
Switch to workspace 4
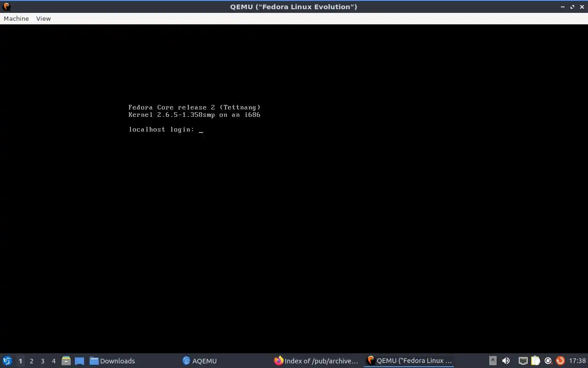click(x=53, y=361)
